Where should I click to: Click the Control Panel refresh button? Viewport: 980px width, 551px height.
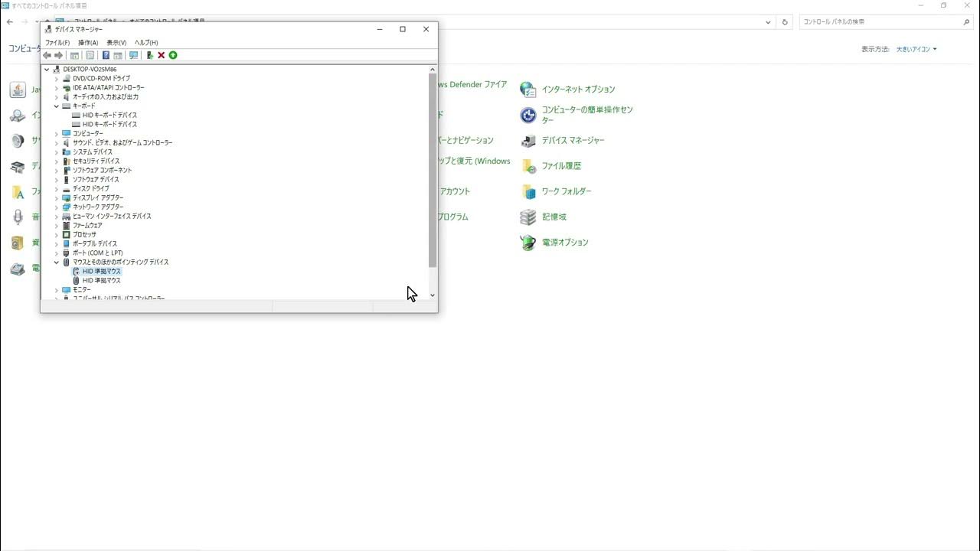coord(785,22)
